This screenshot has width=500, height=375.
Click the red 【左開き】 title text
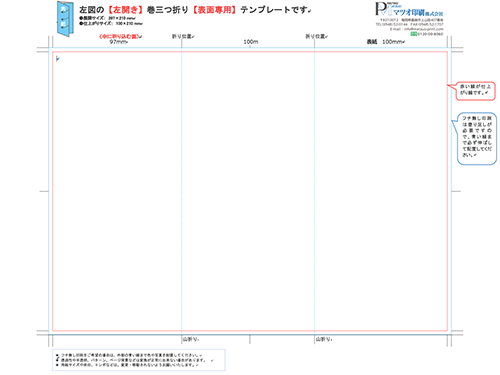[x=126, y=10]
